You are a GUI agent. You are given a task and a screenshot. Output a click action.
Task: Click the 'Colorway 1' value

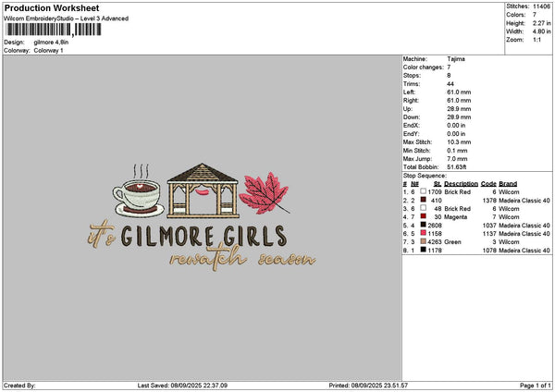coord(48,51)
